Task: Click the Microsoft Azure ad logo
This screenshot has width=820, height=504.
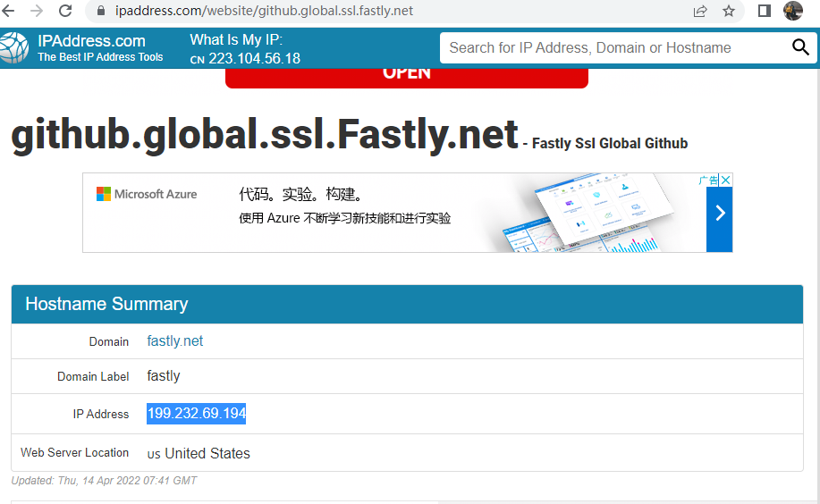Action: pyautogui.click(x=147, y=194)
